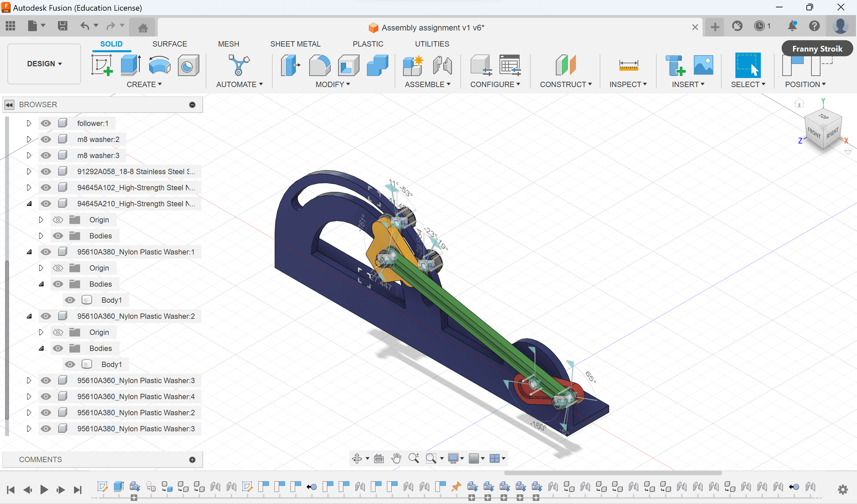This screenshot has height=504, width=857.
Task: Switch to the MESH tab
Action: click(228, 44)
